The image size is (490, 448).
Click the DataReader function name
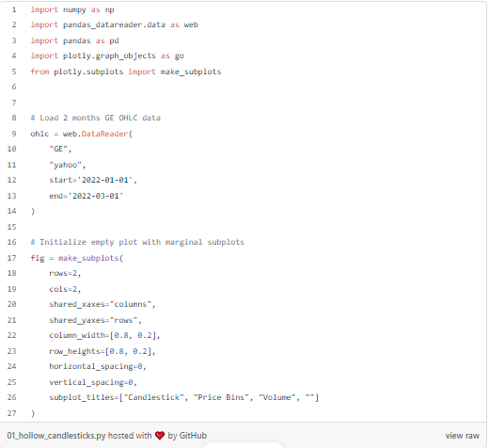coord(104,134)
